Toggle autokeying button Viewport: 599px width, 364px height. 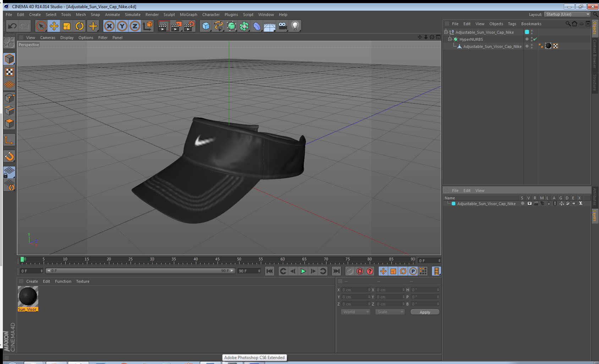click(360, 271)
